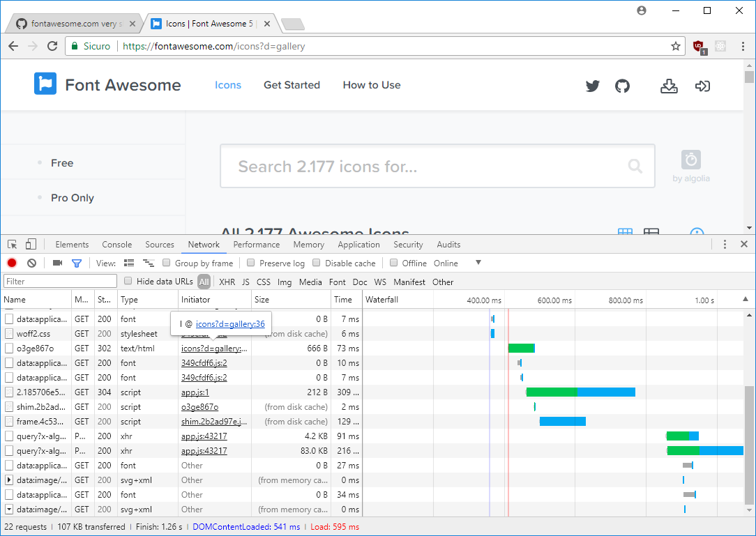This screenshot has height=536, width=756.
Task: Expand the data:image svg row with right arrow
Action: 9,480
